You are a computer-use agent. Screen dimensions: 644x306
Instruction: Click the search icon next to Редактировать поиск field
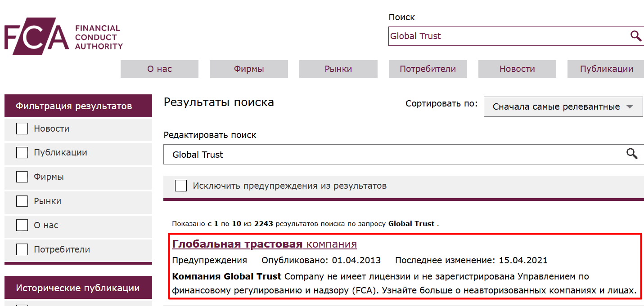point(632,154)
